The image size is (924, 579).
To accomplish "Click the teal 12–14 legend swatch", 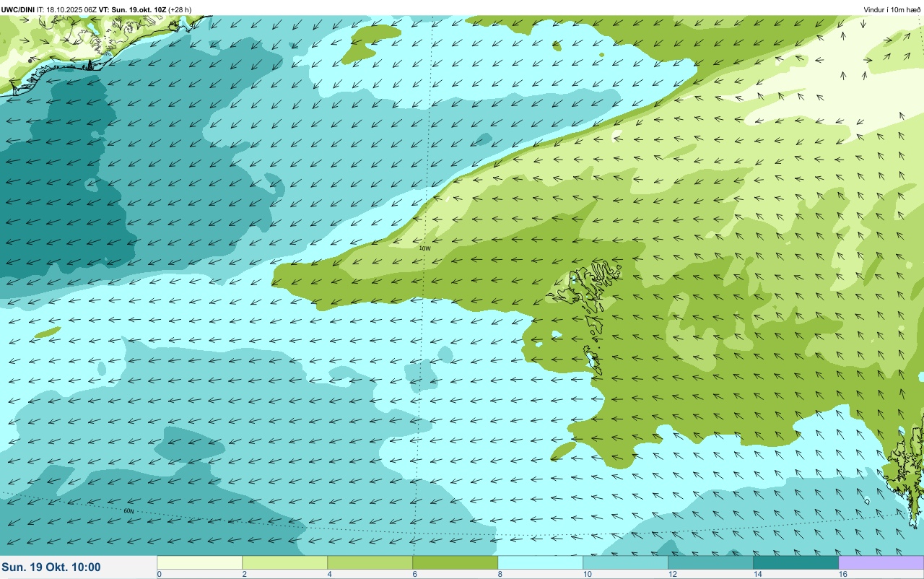I will (711, 562).
